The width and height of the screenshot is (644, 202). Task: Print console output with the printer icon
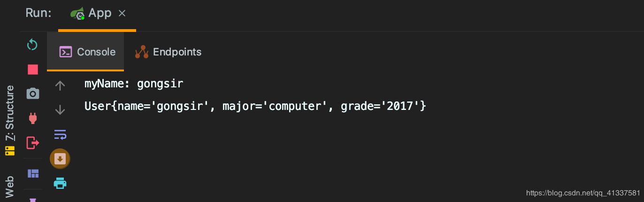pos(60,183)
